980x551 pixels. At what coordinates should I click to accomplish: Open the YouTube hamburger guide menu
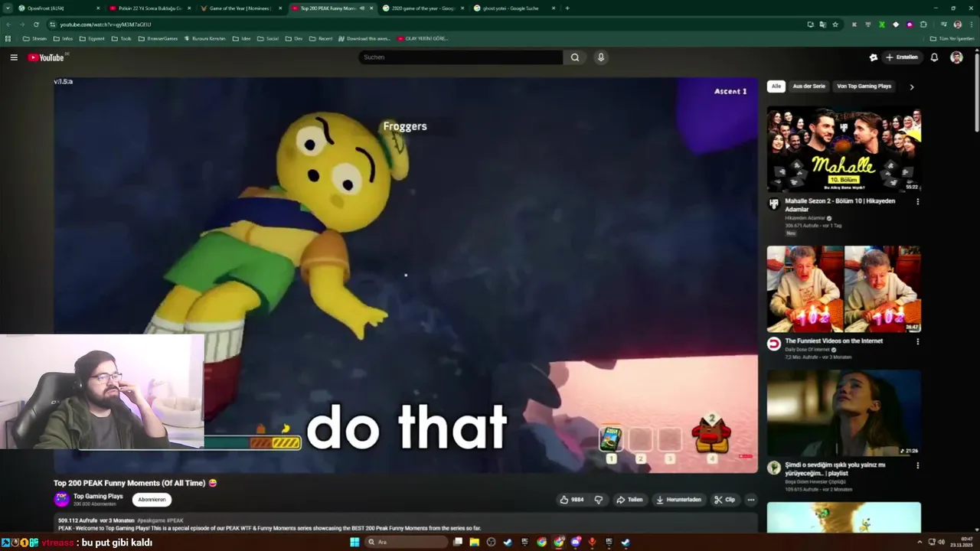(14, 57)
